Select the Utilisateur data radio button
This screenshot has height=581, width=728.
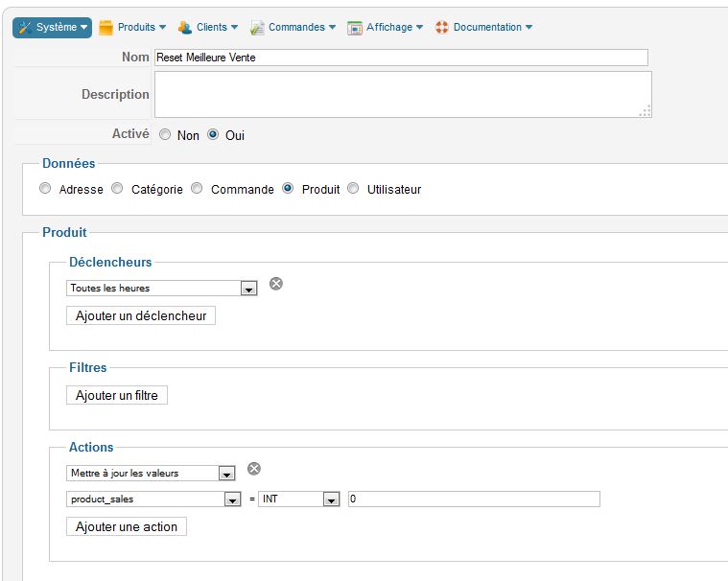[x=353, y=188]
